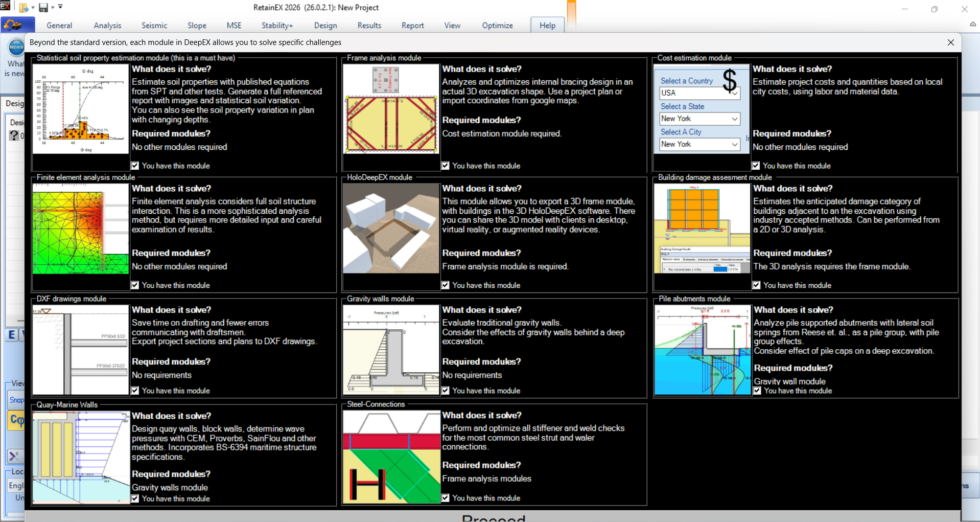Click the Proceed button at dialog bottom
Screen dimensions: 980x522
tap(494, 516)
